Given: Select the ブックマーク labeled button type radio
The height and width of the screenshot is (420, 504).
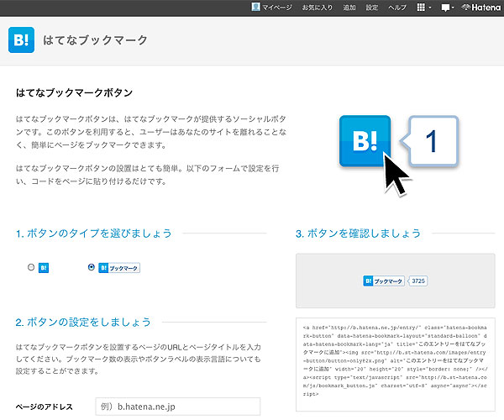Looking at the screenshot, I should (92, 267).
